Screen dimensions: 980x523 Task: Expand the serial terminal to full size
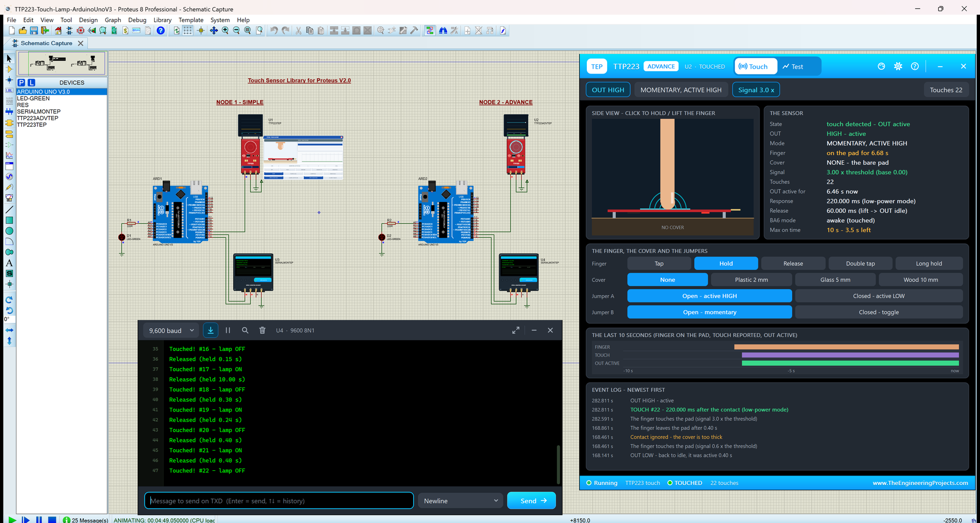click(x=516, y=330)
